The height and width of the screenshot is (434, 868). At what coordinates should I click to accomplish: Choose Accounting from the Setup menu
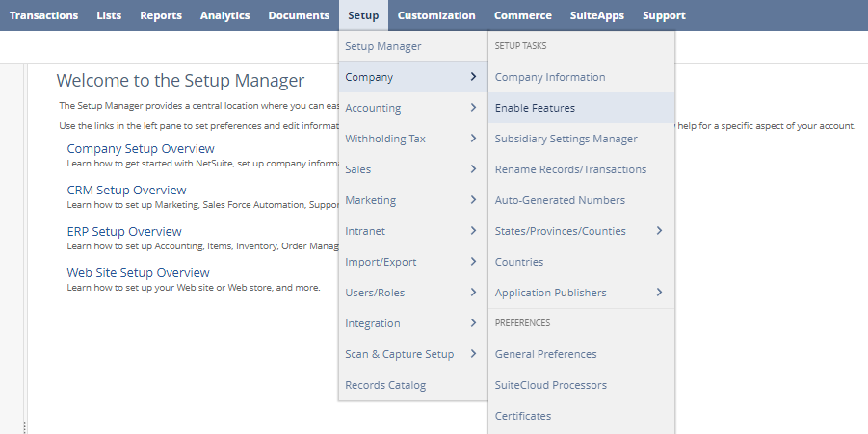(x=413, y=108)
